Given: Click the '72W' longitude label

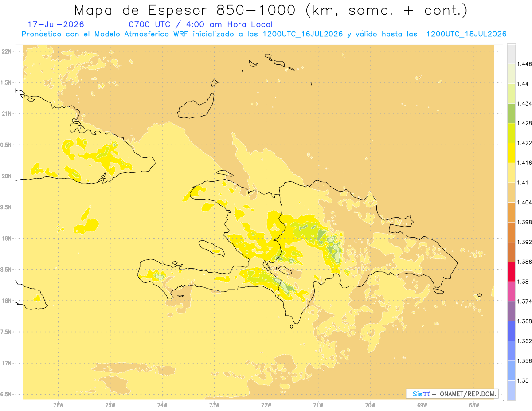Looking at the screenshot, I should pos(266,405).
